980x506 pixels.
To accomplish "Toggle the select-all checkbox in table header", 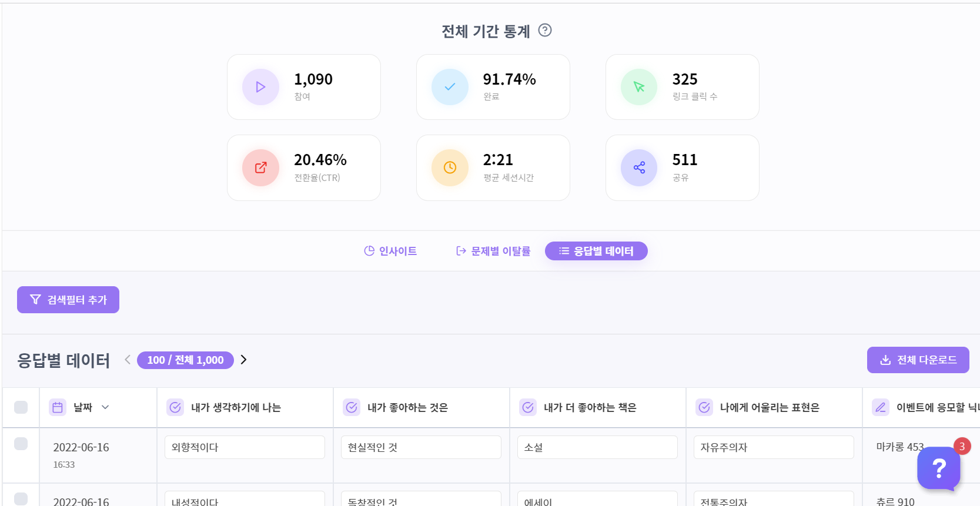I will (x=21, y=407).
